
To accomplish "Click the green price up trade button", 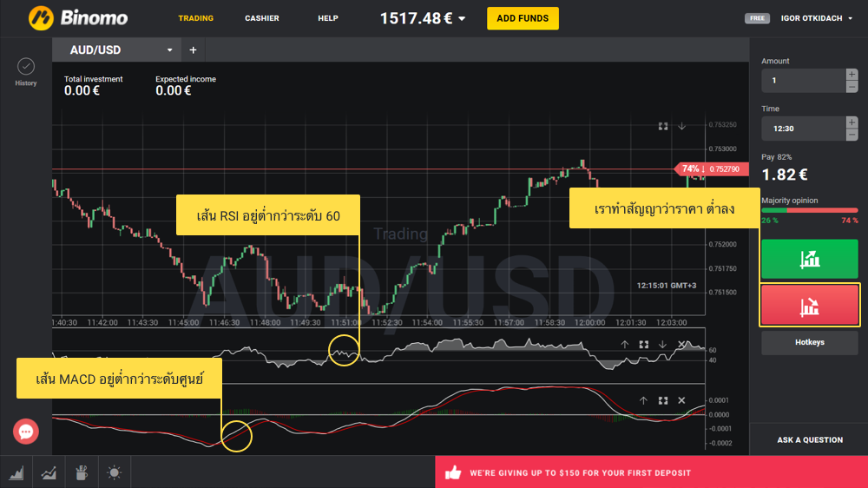I will [x=809, y=259].
